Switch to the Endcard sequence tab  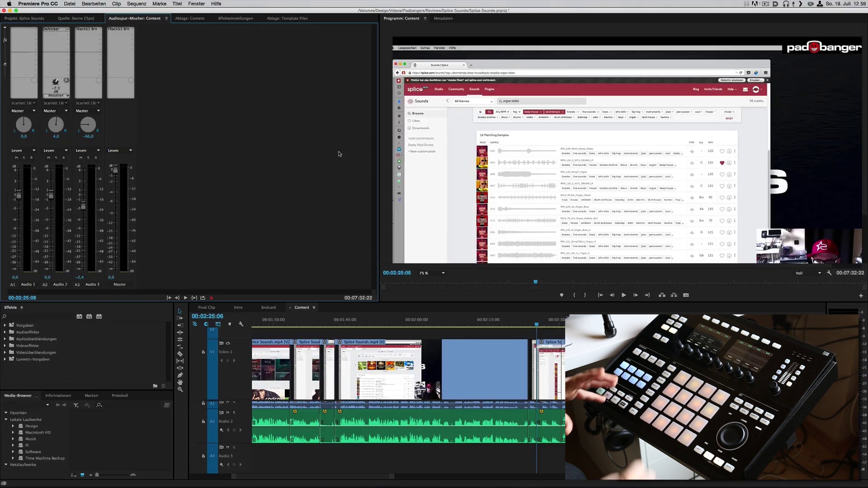point(268,307)
